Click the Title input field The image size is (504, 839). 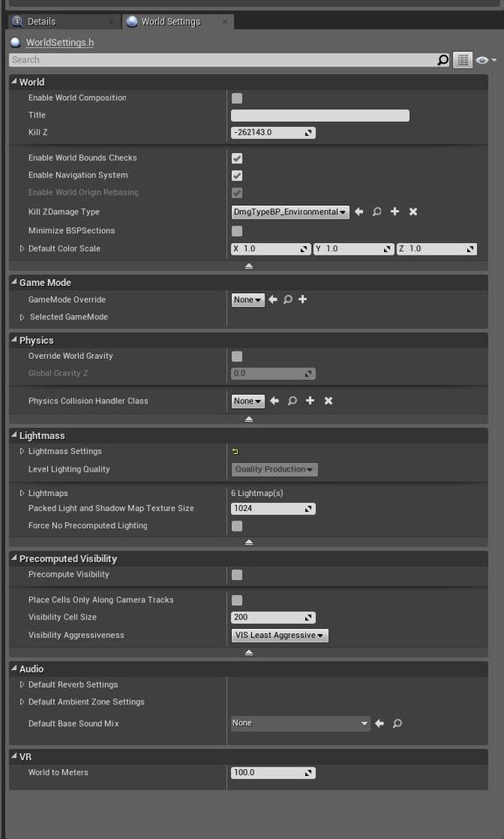(x=319, y=115)
